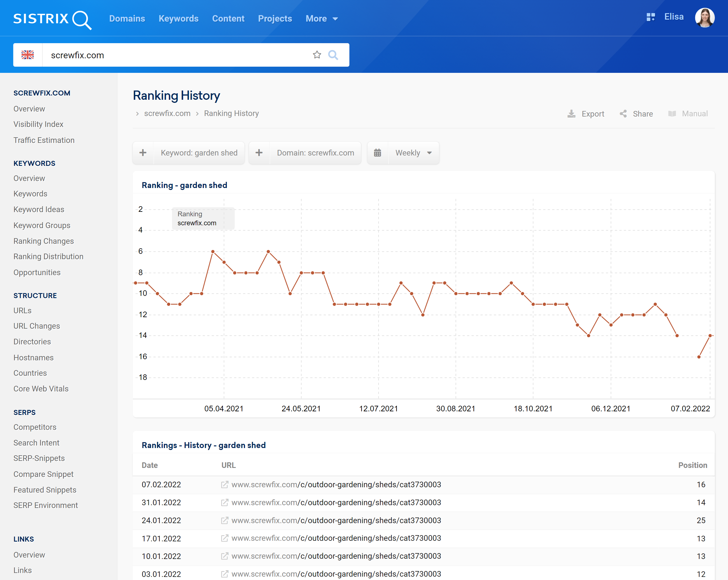The image size is (728, 580).
Task: Open the 24.01.2022 sheds URL link
Action: click(x=336, y=520)
